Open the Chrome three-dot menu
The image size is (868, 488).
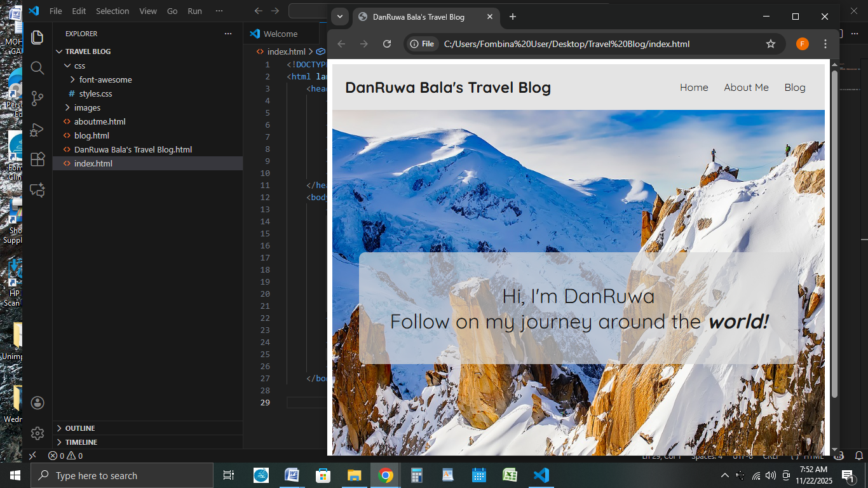(825, 44)
